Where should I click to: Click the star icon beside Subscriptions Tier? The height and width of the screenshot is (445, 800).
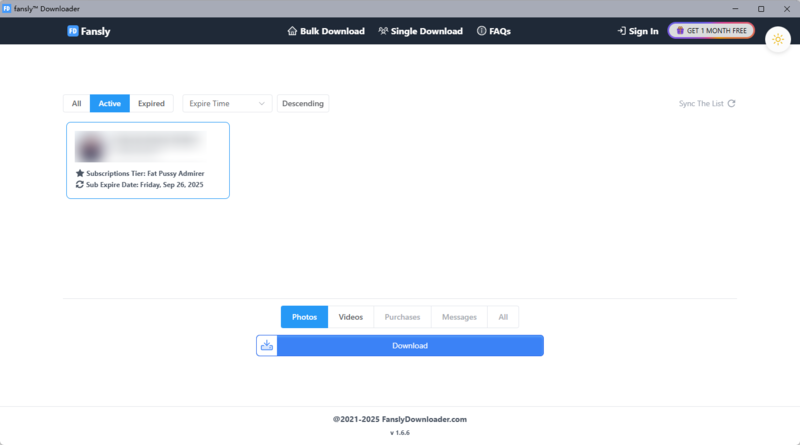click(80, 173)
